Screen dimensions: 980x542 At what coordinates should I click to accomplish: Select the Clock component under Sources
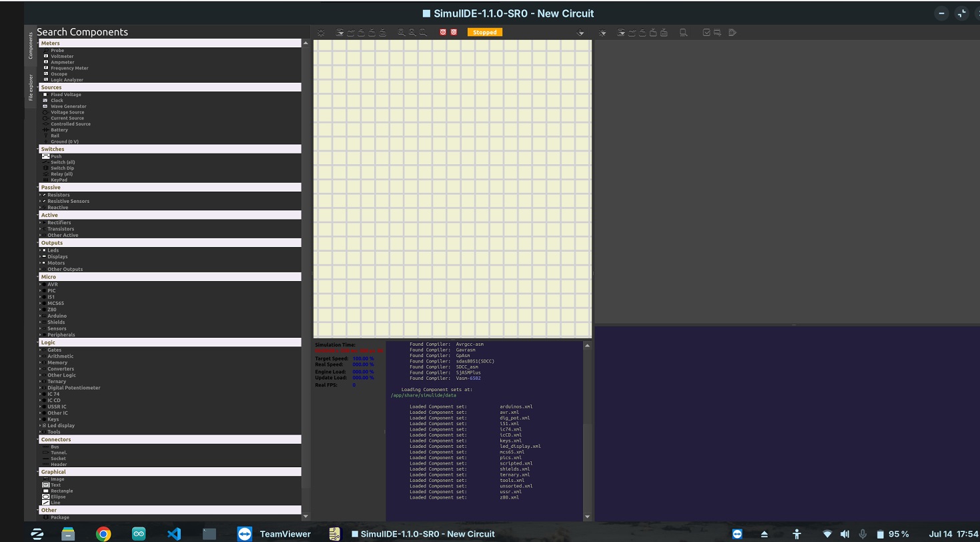tap(55, 100)
